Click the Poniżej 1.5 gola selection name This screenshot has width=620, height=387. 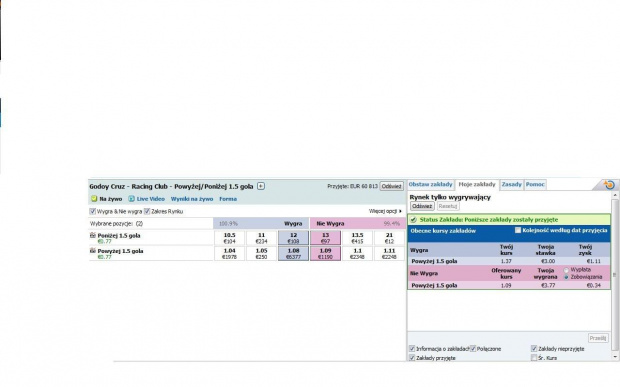point(119,236)
